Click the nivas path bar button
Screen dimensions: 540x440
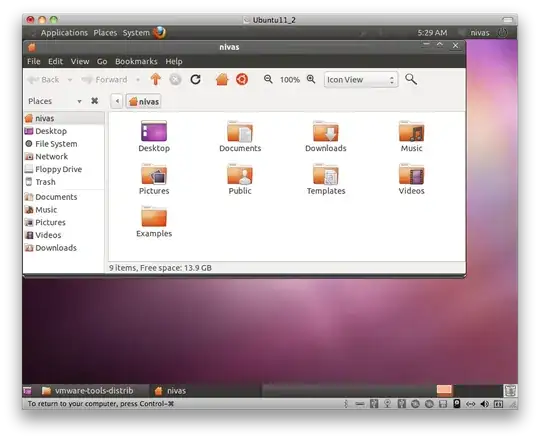click(144, 102)
